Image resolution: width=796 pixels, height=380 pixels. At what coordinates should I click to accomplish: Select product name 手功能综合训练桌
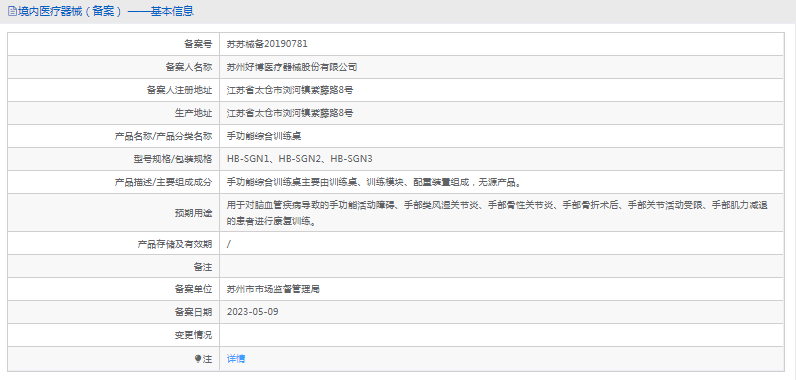point(264,136)
